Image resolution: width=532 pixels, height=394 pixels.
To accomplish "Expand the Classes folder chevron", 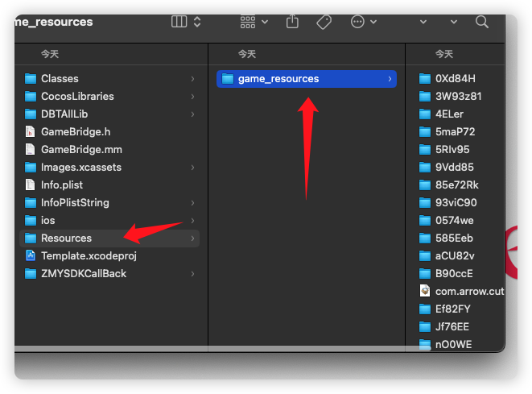I will pos(192,79).
